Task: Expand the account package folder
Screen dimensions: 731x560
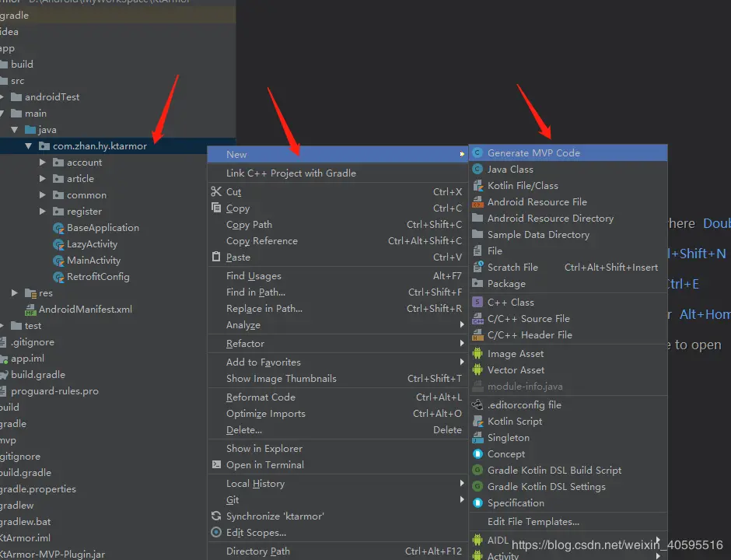Action: click(x=43, y=163)
